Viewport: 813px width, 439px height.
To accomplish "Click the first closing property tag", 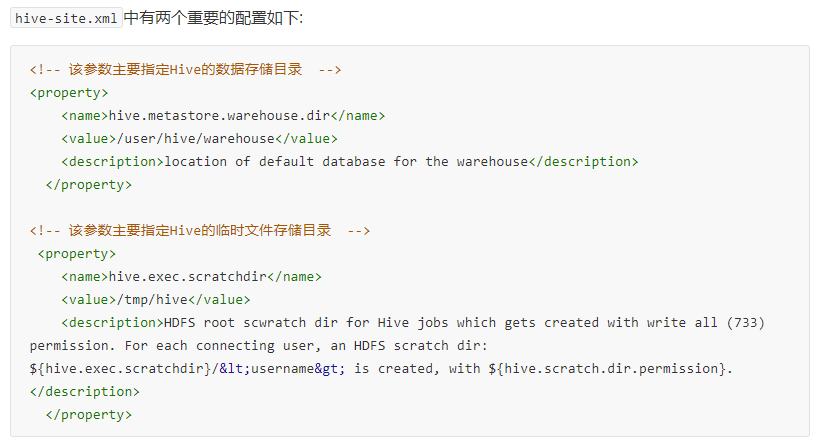I will 89,185.
